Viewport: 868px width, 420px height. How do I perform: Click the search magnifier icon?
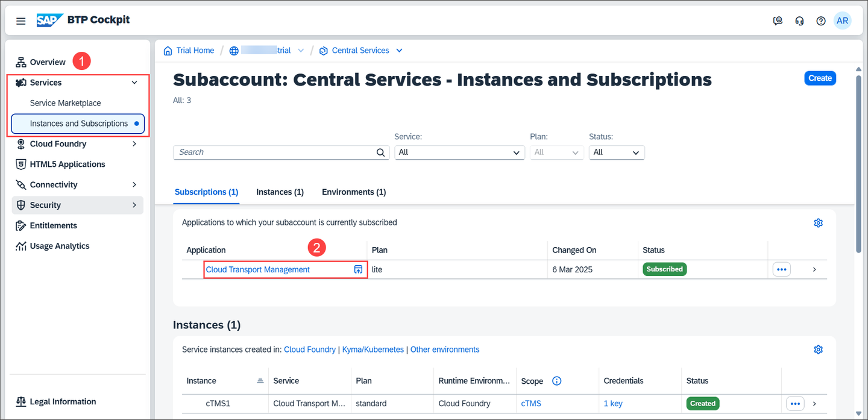point(380,152)
